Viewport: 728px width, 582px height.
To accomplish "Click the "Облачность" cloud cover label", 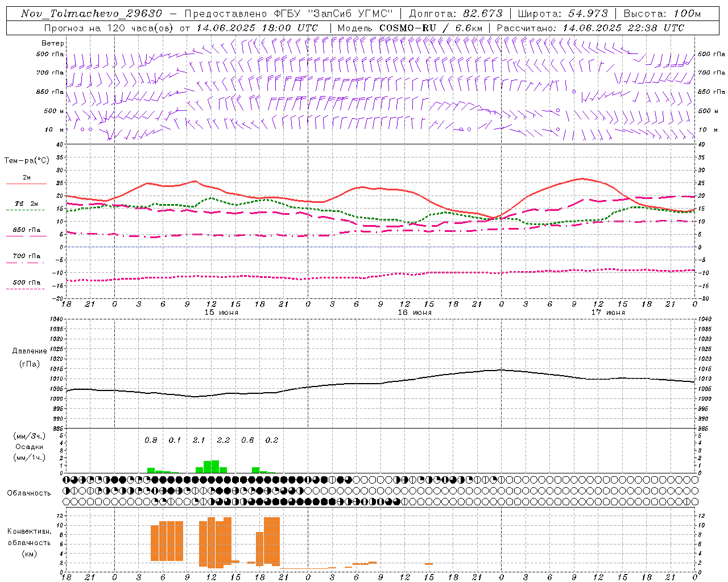I will [29, 493].
